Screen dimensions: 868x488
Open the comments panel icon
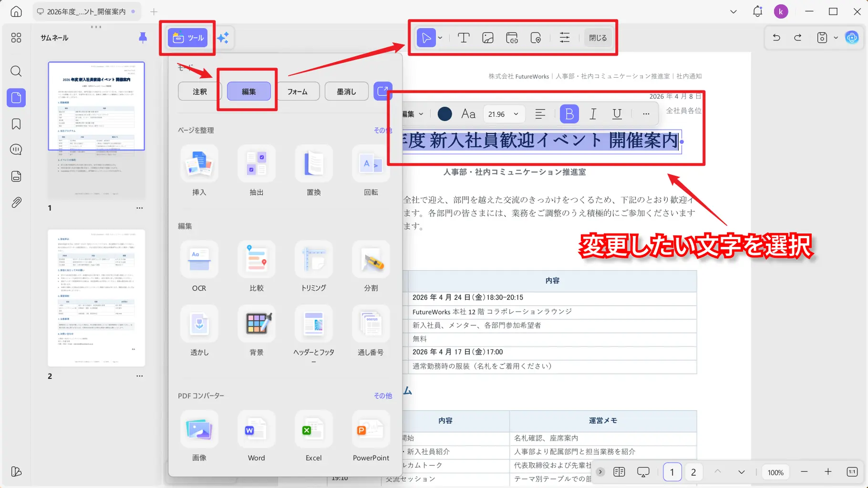point(16,150)
